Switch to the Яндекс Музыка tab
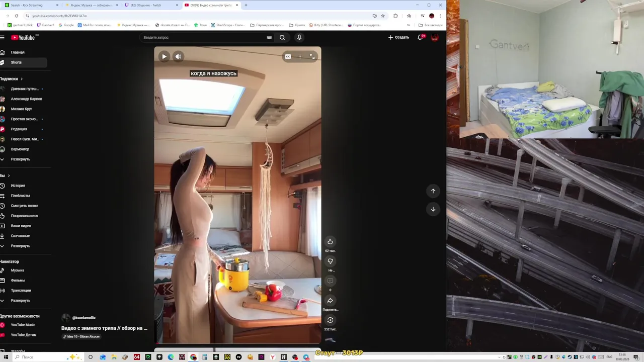 [x=92, y=5]
